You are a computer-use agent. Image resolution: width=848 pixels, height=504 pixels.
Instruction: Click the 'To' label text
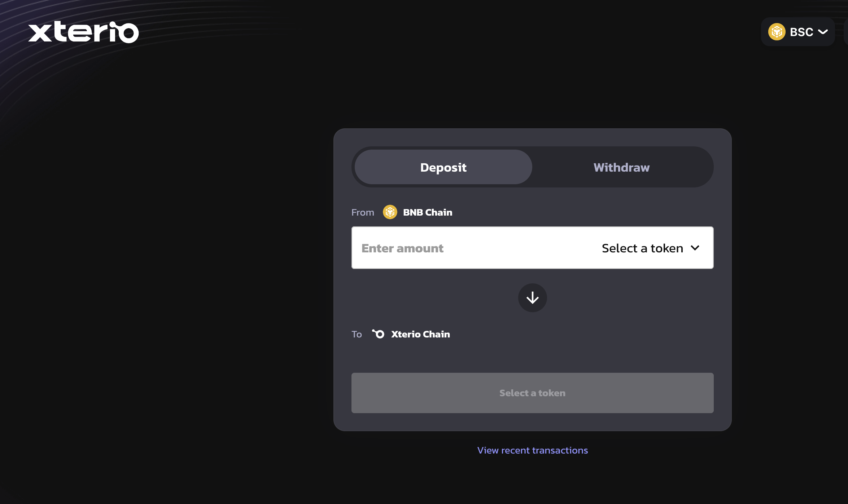coord(357,334)
